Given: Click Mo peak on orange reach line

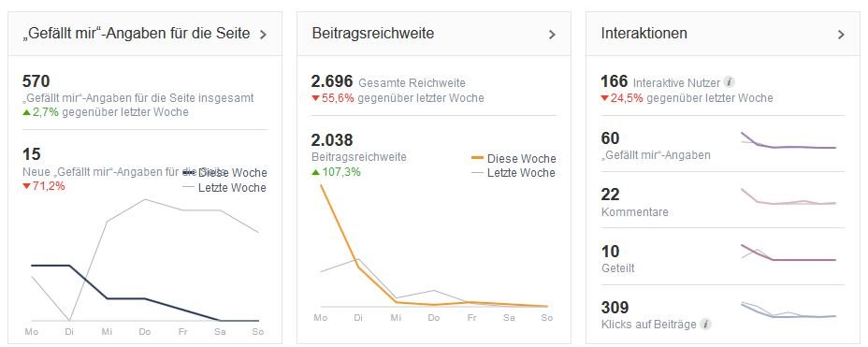Looking at the screenshot, I should 321,186.
